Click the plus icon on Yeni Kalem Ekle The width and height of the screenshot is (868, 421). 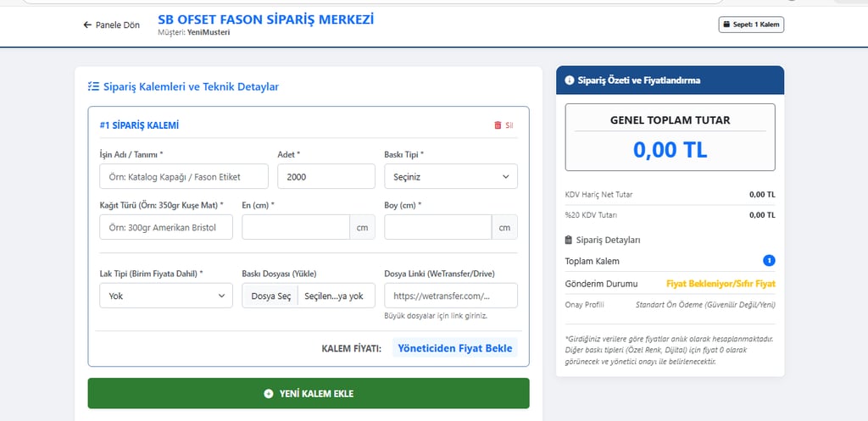(269, 394)
